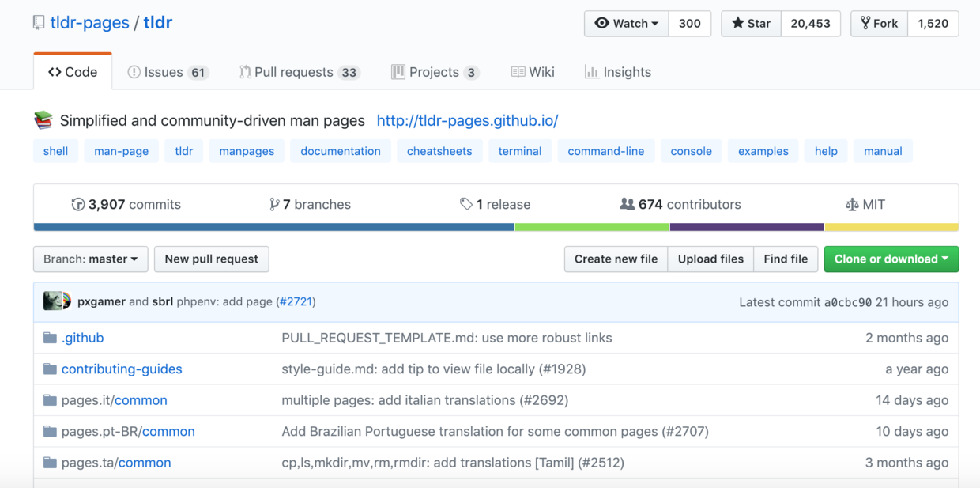Screen dimensions: 980x488
Task: Open the Branch: master dropdown
Action: [x=91, y=259]
